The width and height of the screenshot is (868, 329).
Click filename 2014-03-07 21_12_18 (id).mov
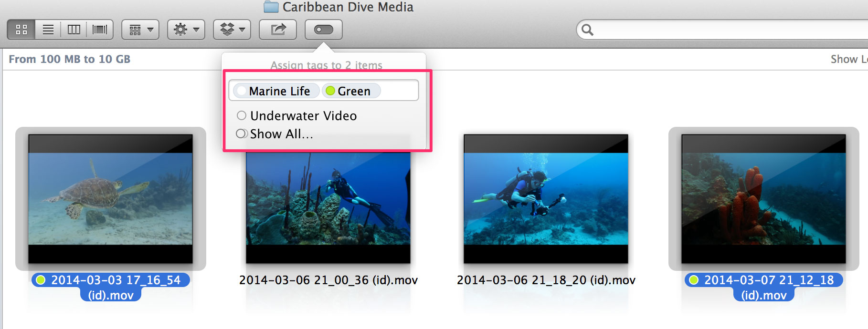click(764, 288)
